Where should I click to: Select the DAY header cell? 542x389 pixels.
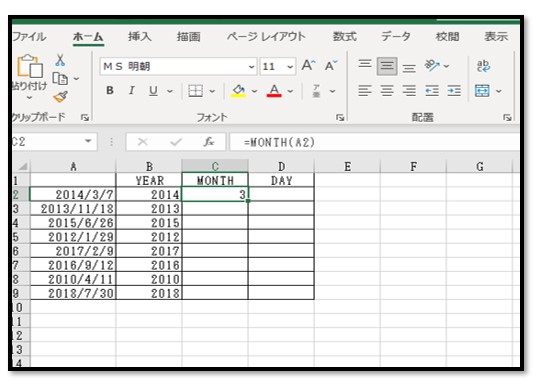tap(281, 180)
